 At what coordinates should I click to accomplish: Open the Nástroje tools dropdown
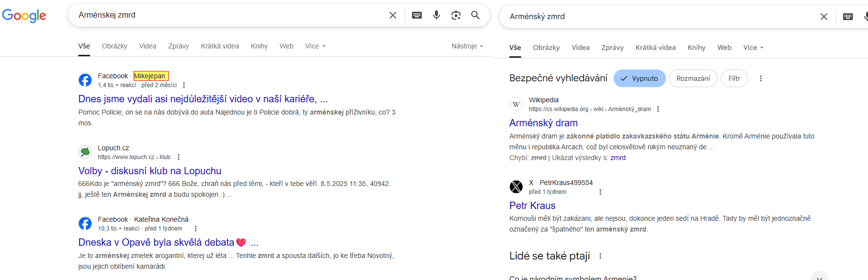pyautogui.click(x=467, y=46)
